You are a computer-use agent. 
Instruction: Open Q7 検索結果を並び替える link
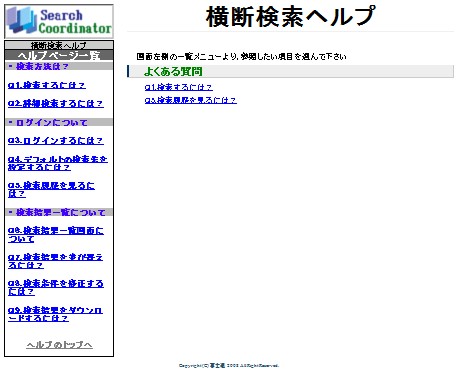tap(55, 261)
